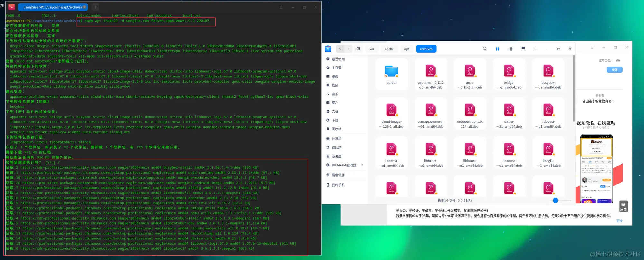
Task: Open the app store phone screenshot thumbnail
Action: (x=597, y=169)
